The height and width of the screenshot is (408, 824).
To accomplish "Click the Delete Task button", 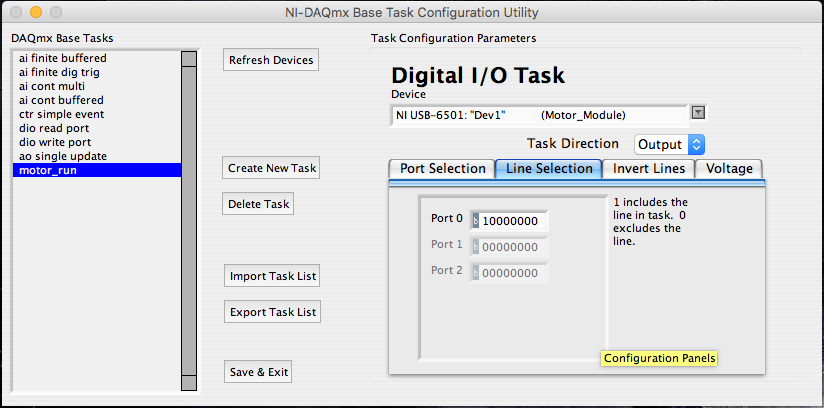I will [258, 204].
